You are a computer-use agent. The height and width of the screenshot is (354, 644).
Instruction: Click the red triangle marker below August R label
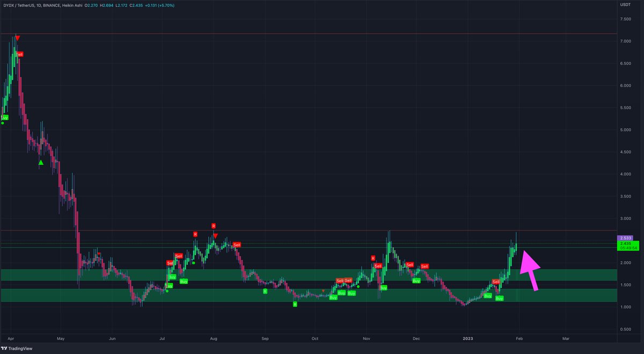[215, 235]
